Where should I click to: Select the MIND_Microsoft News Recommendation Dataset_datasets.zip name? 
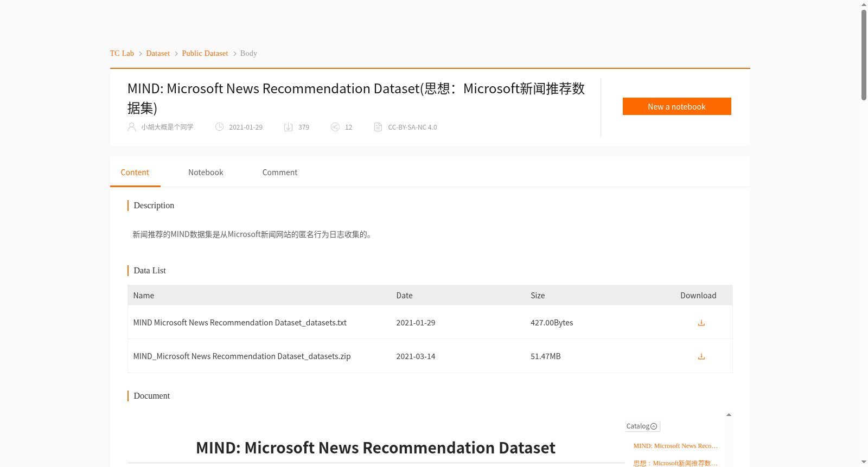pos(242,356)
